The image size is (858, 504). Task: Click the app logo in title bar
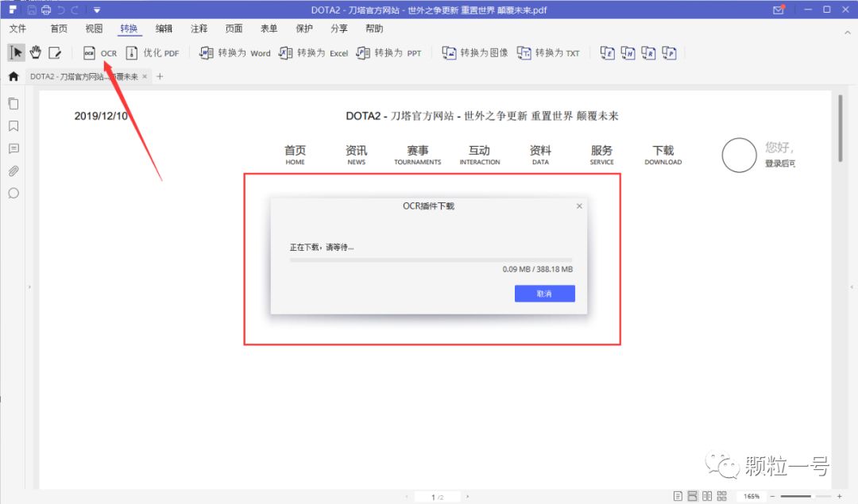pyautogui.click(x=12, y=10)
